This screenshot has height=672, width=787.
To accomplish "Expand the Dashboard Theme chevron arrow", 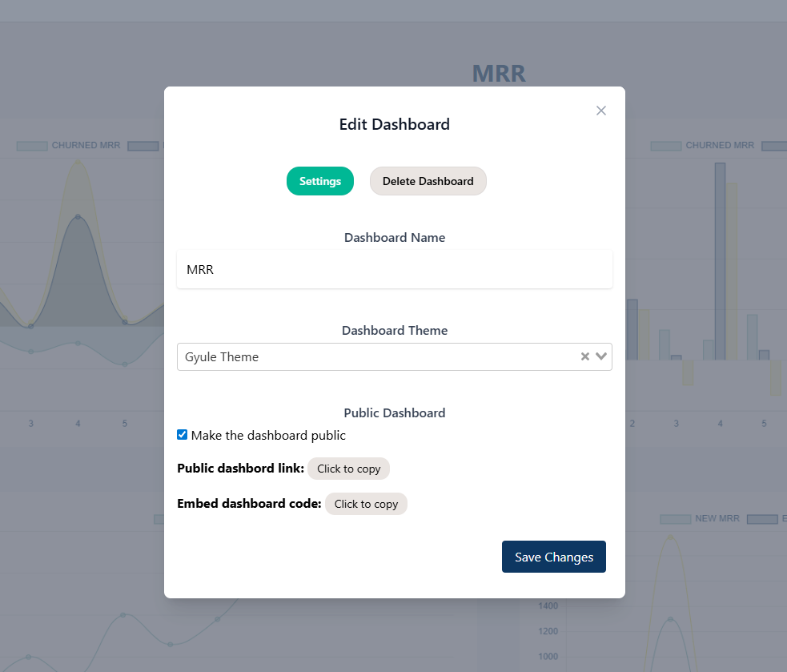I will click(601, 356).
